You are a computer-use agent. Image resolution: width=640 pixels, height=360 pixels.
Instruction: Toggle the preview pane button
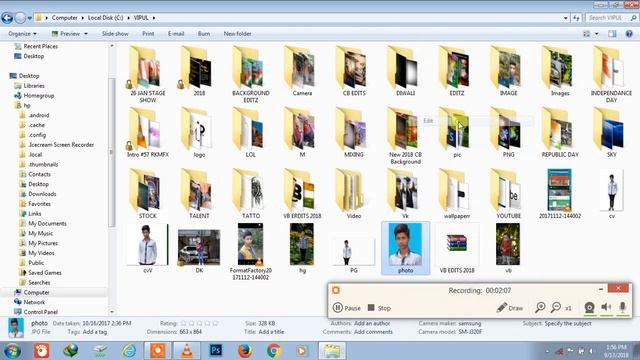click(x=612, y=34)
